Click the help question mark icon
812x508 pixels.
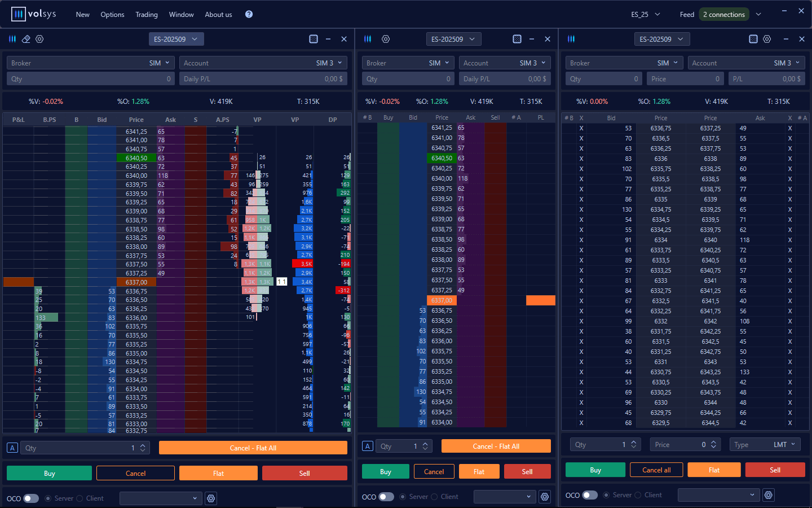[x=249, y=14]
